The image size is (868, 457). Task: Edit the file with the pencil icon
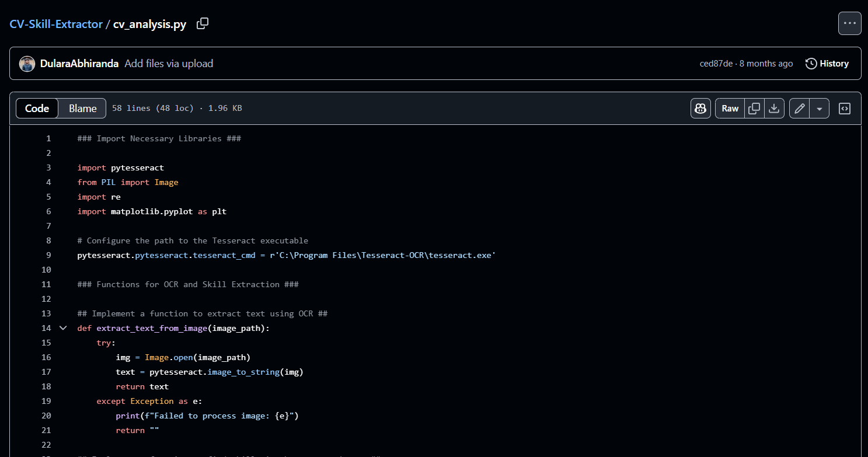point(799,108)
